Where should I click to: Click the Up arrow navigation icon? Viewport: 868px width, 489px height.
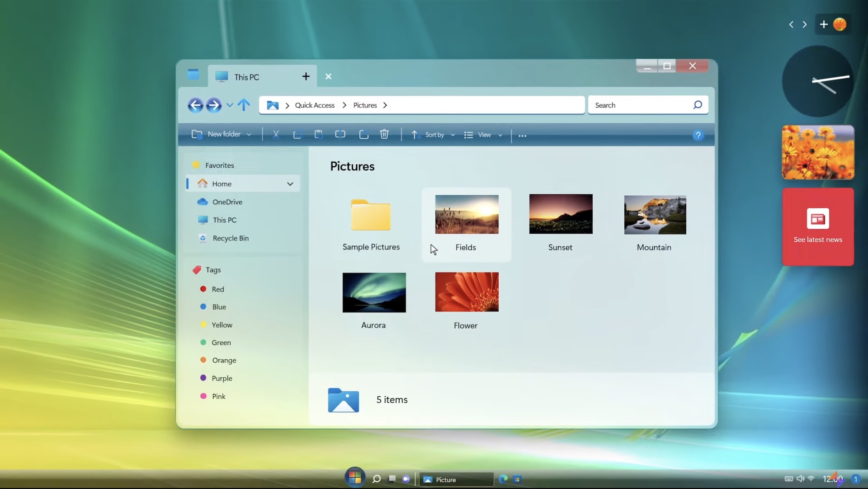243,105
